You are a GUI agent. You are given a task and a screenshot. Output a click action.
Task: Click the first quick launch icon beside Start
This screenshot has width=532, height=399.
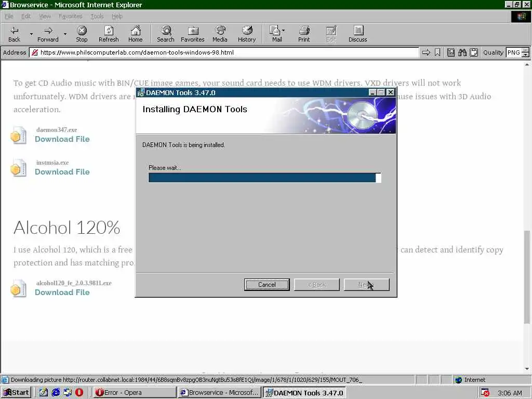(44, 393)
